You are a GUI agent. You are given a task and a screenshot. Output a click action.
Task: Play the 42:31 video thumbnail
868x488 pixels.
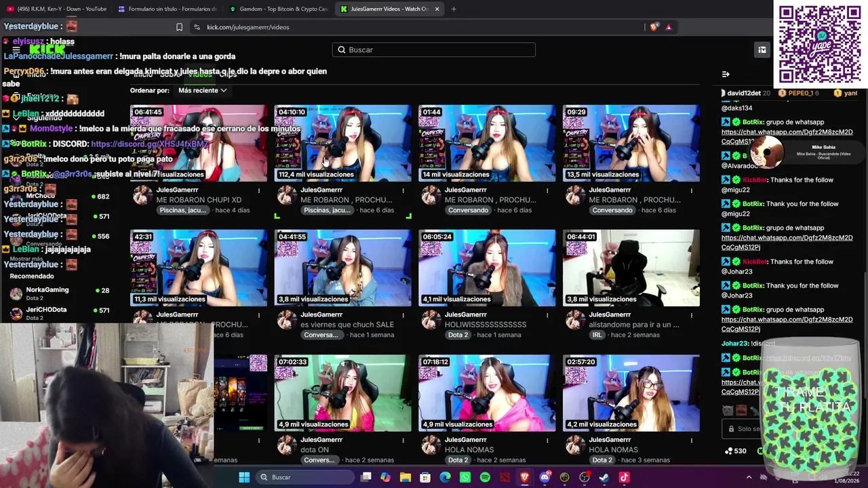pyautogui.click(x=199, y=268)
